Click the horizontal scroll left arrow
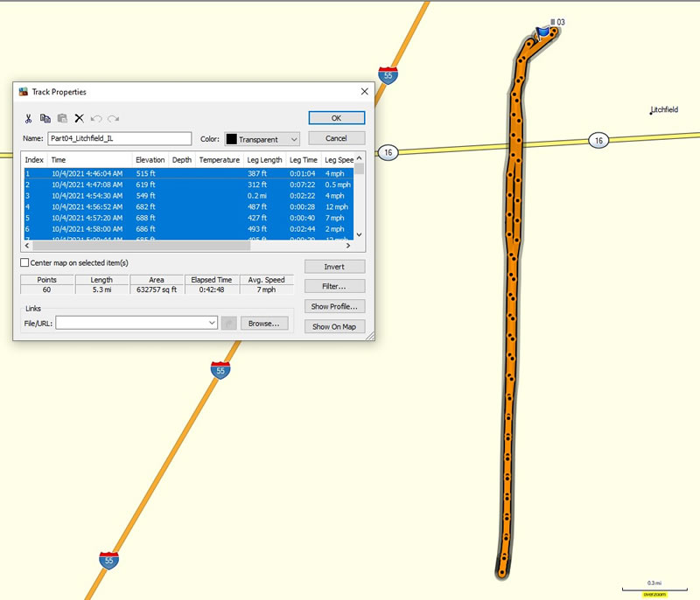 [27, 246]
